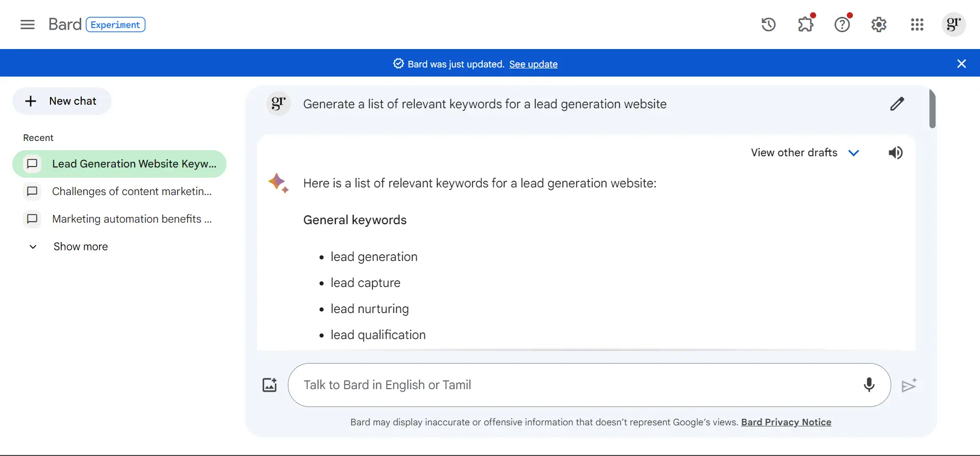This screenshot has height=456, width=980.
Task: Open Bard activity history icon
Action: 768,25
